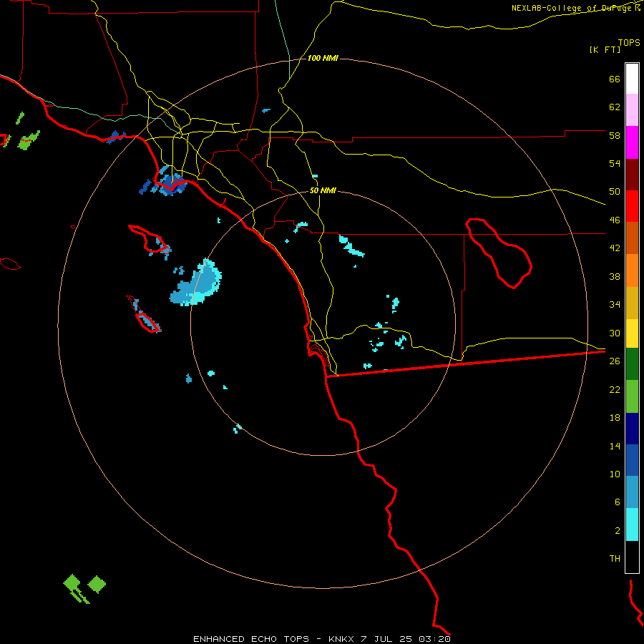Screen dimensions: 644x644
Task: Click the 100 NMI range ring label
Action: [x=323, y=59]
